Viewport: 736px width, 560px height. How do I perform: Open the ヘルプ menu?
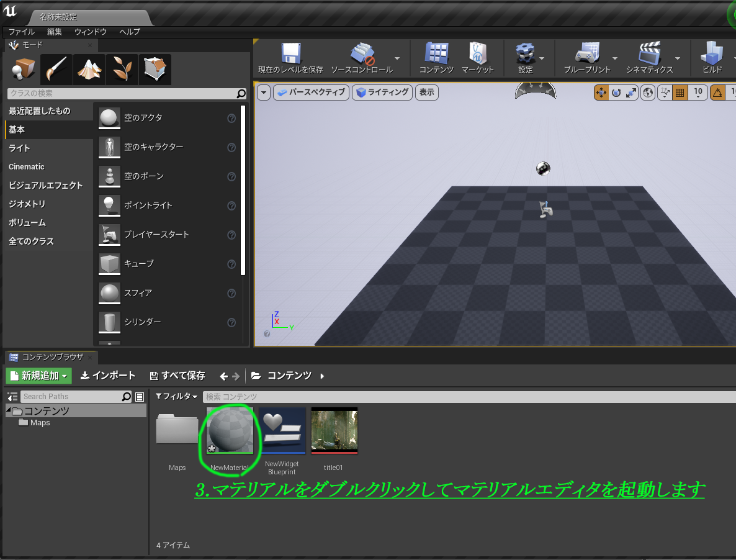click(130, 32)
